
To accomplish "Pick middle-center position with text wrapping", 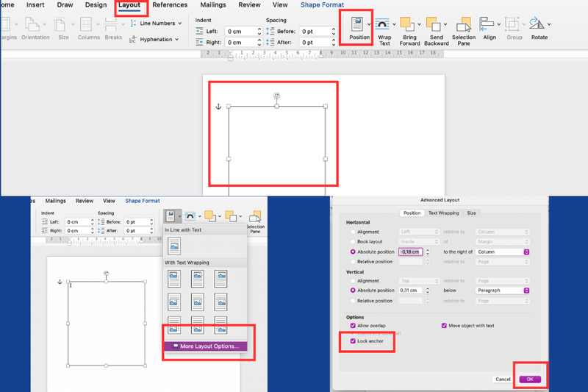I will (198, 302).
